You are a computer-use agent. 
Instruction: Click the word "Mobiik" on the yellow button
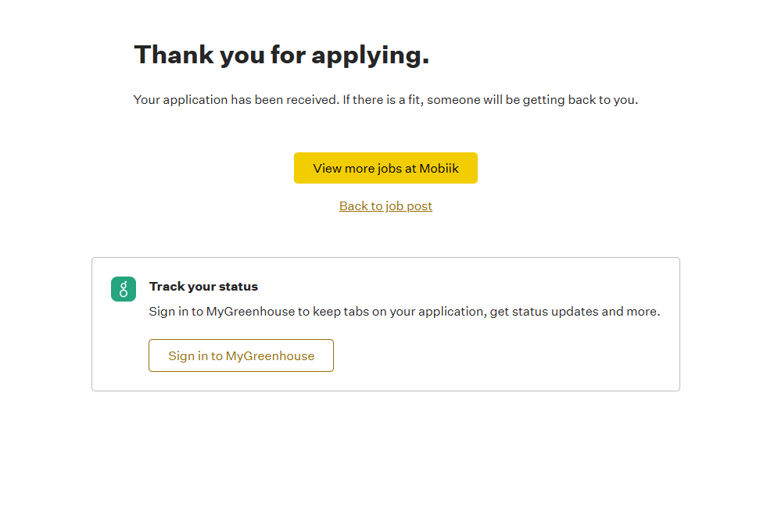tap(439, 168)
